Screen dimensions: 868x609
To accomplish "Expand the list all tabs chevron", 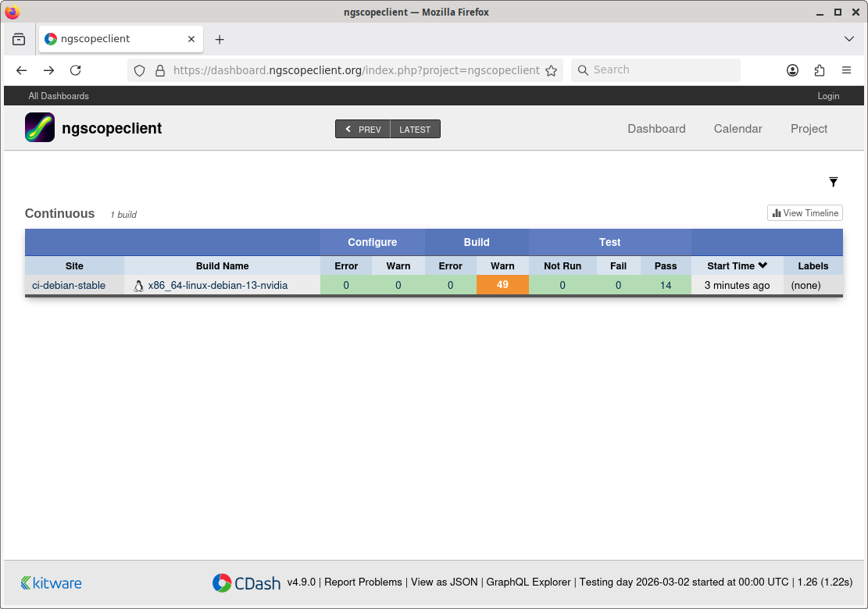I will click(x=849, y=39).
